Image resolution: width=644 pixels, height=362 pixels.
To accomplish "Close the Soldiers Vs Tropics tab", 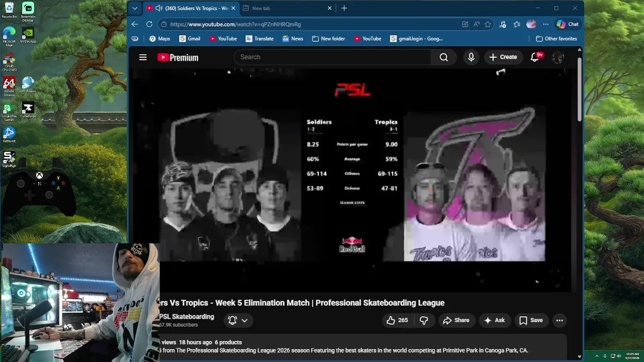I will tap(233, 8).
